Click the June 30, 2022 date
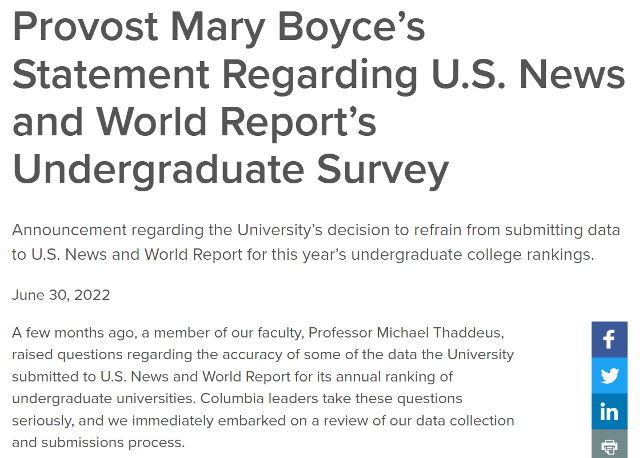 61,295
